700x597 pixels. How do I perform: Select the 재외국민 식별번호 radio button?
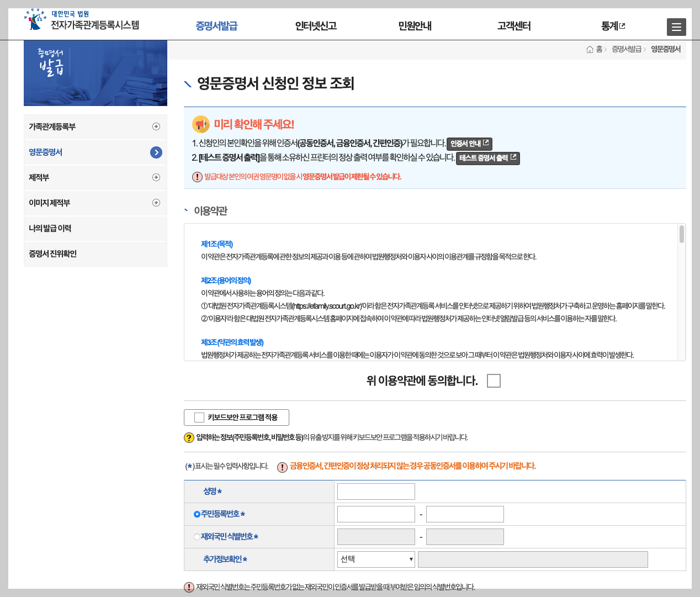[197, 536]
